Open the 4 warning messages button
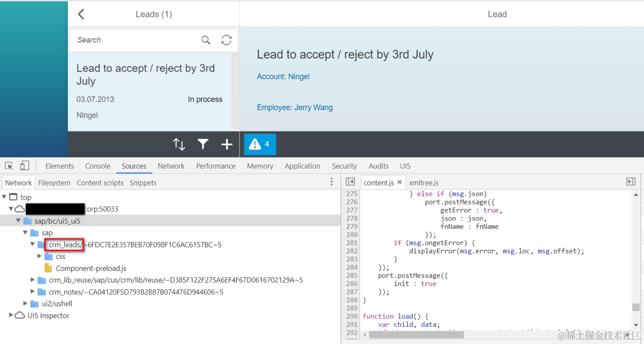644x344 pixels. (x=260, y=144)
